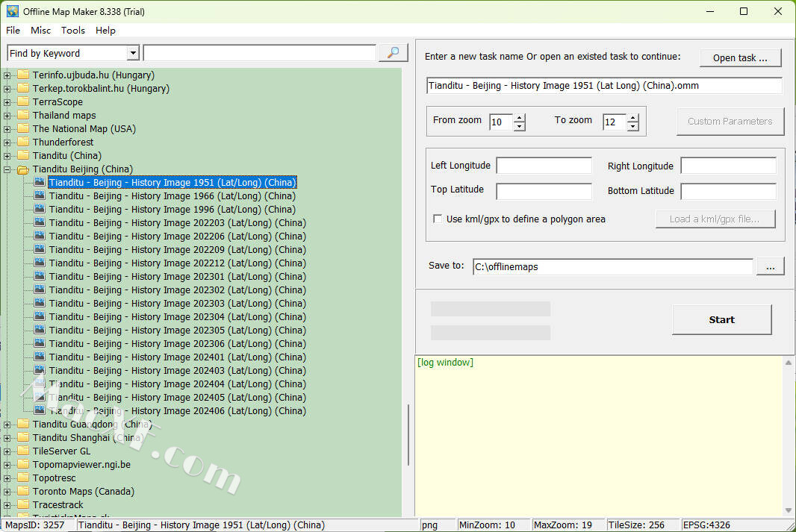Click the magnifier search icon button
Screen dimensions: 796x532
393,53
